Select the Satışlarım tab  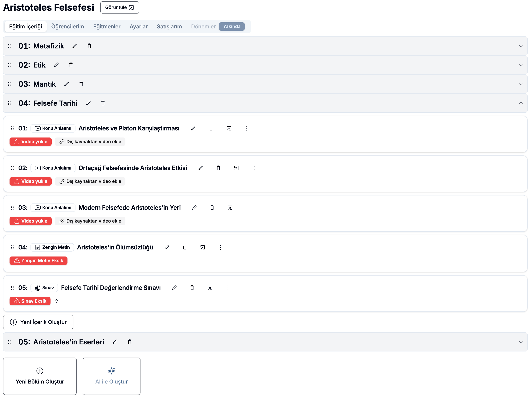pyautogui.click(x=169, y=27)
